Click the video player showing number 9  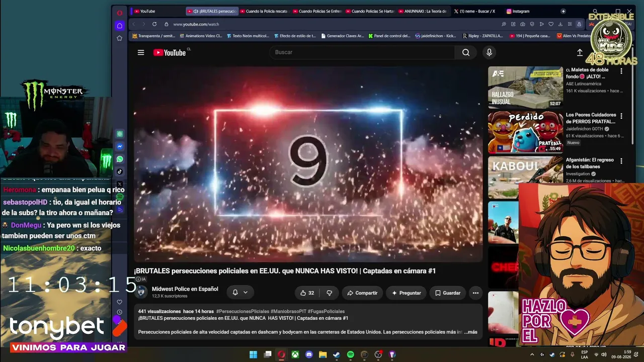tap(308, 164)
